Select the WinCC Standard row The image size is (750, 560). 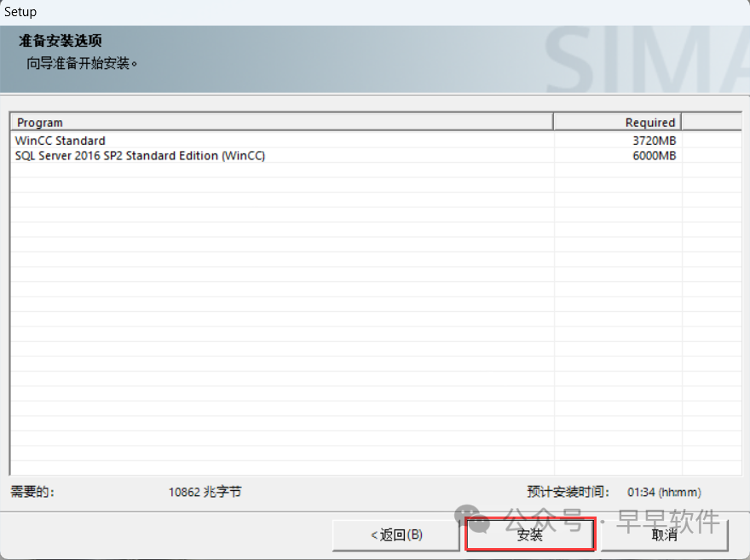(x=61, y=141)
